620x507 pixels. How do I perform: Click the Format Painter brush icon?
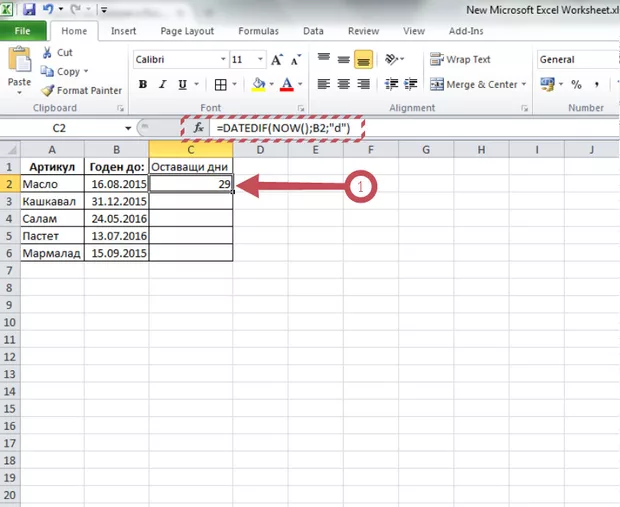47,90
